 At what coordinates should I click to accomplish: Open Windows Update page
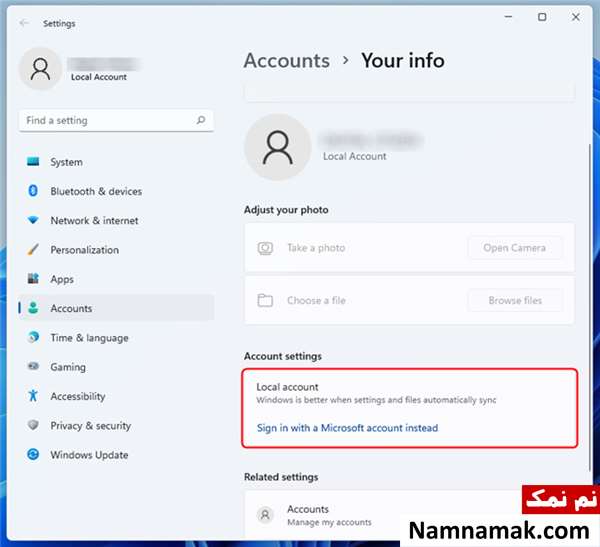pyautogui.click(x=116, y=455)
